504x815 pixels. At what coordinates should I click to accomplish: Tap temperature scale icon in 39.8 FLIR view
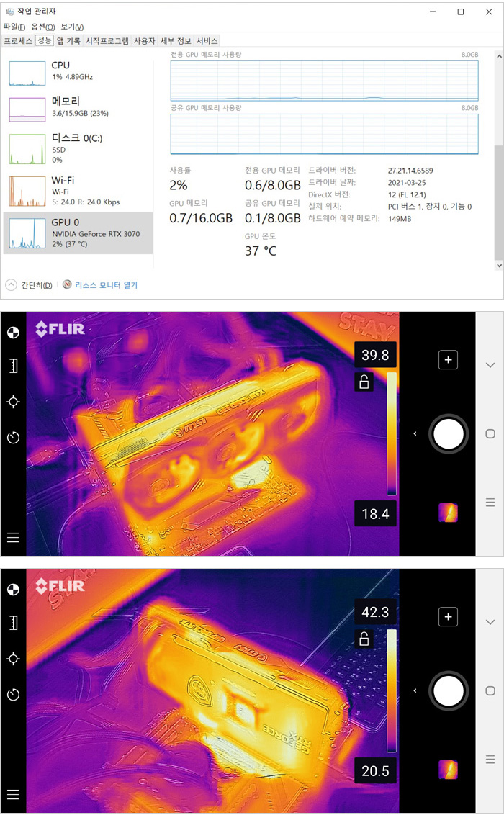(x=13, y=366)
